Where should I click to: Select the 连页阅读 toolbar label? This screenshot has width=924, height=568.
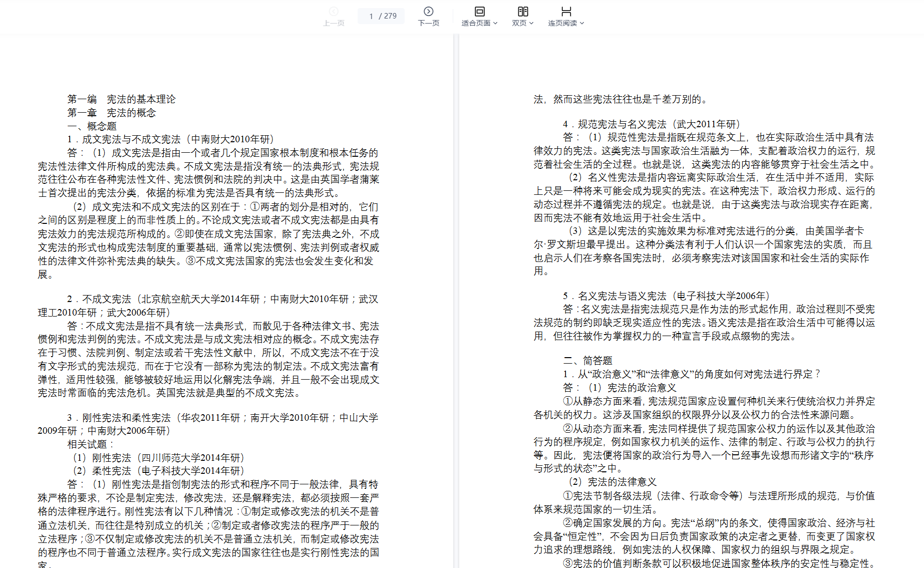(562, 23)
